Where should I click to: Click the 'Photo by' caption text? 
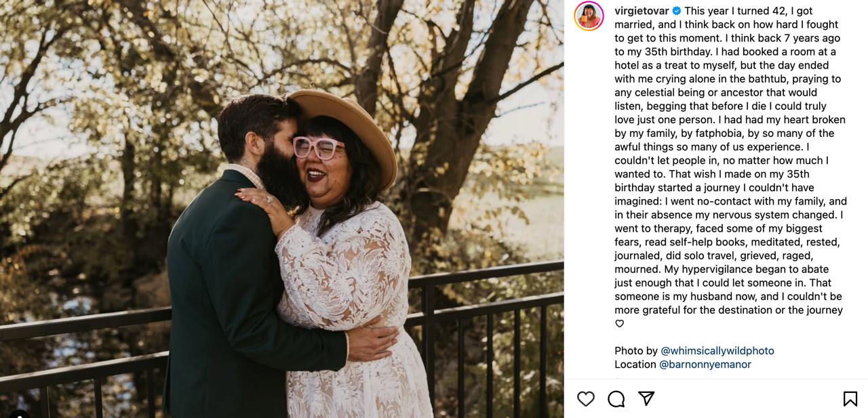tap(636, 351)
